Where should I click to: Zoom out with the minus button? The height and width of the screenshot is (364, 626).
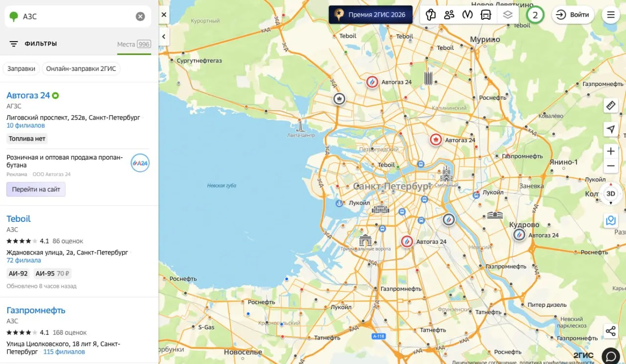pos(610,166)
